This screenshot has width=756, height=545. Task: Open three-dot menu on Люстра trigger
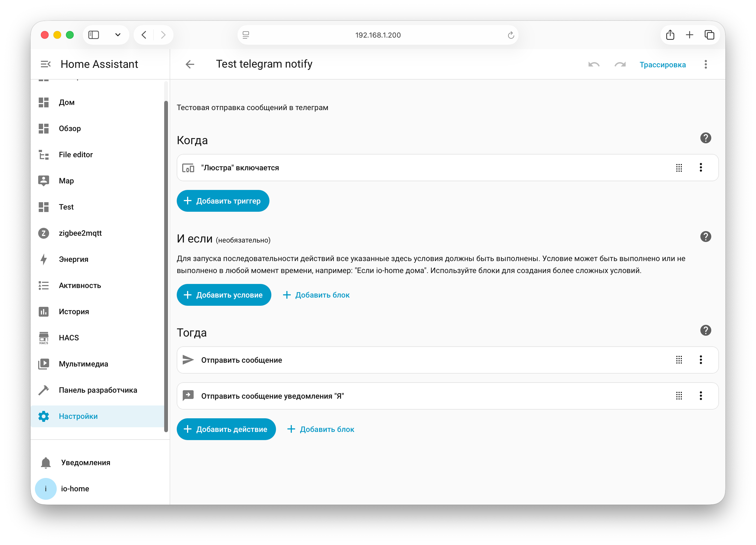coord(701,168)
